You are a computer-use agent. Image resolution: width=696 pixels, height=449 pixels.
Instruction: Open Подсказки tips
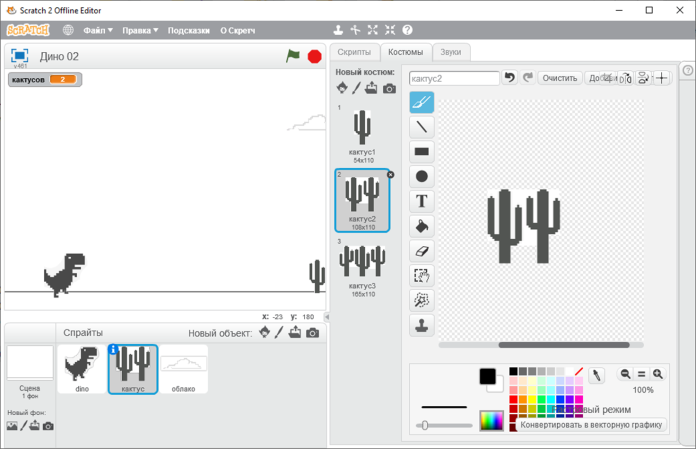(189, 30)
